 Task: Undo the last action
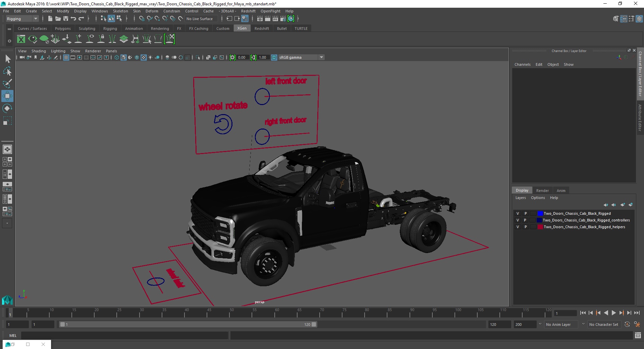click(x=73, y=19)
